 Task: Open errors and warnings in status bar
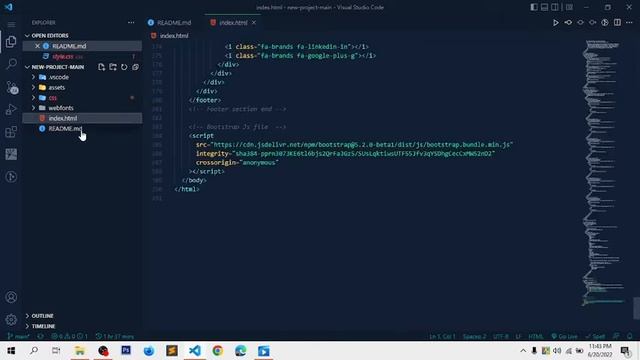[x=69, y=336]
